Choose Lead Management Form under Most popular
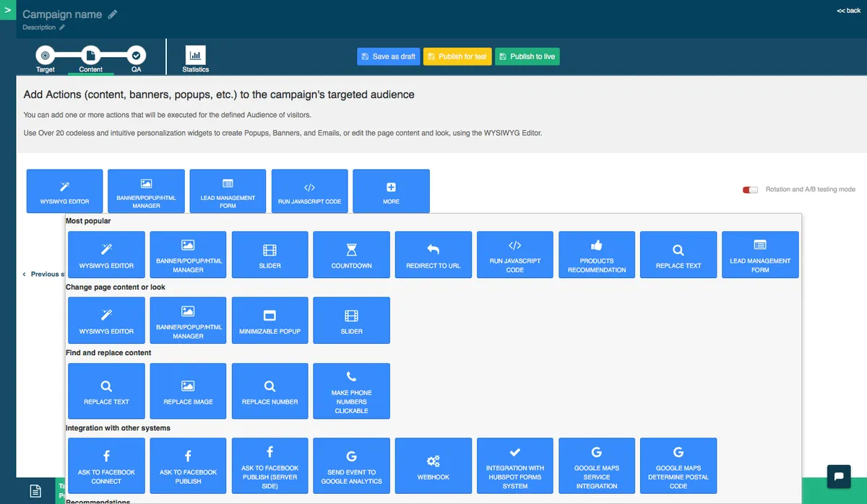 pyautogui.click(x=760, y=255)
